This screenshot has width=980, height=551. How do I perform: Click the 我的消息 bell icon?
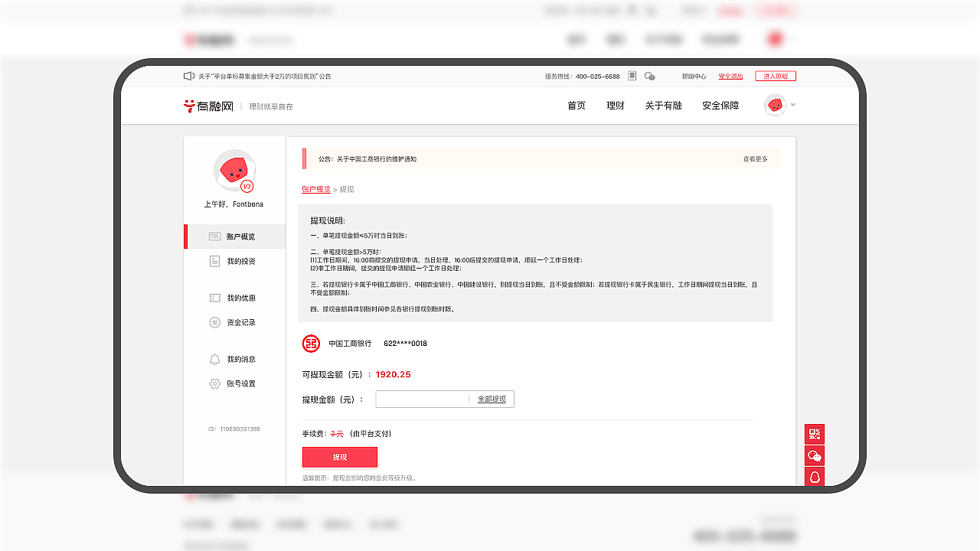(x=215, y=359)
